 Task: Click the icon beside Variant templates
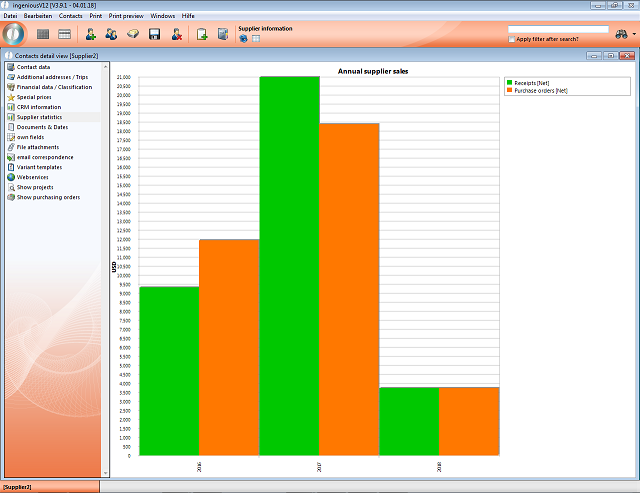point(11,167)
